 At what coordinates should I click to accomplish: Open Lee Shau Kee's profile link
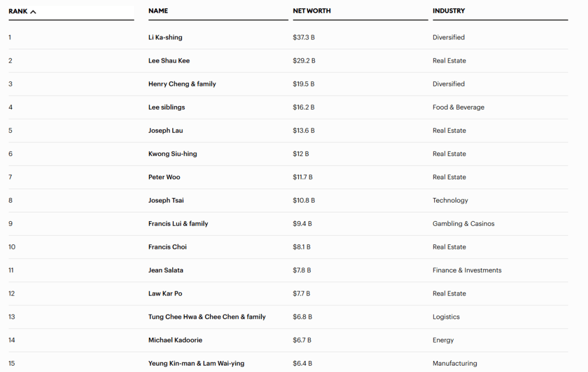point(169,61)
